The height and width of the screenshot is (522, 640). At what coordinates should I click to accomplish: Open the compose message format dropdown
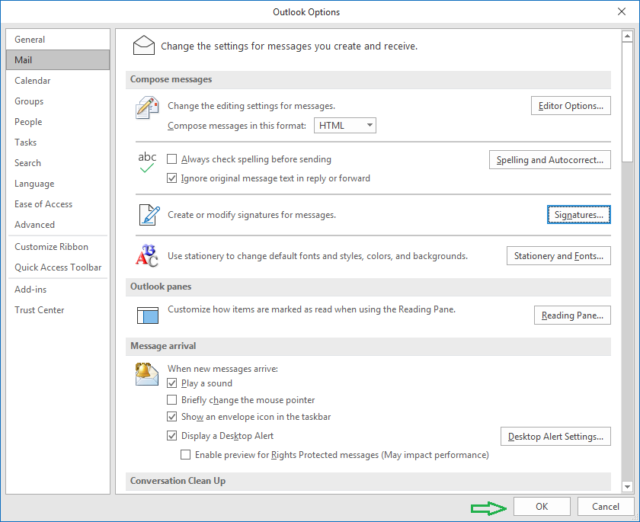click(345, 125)
